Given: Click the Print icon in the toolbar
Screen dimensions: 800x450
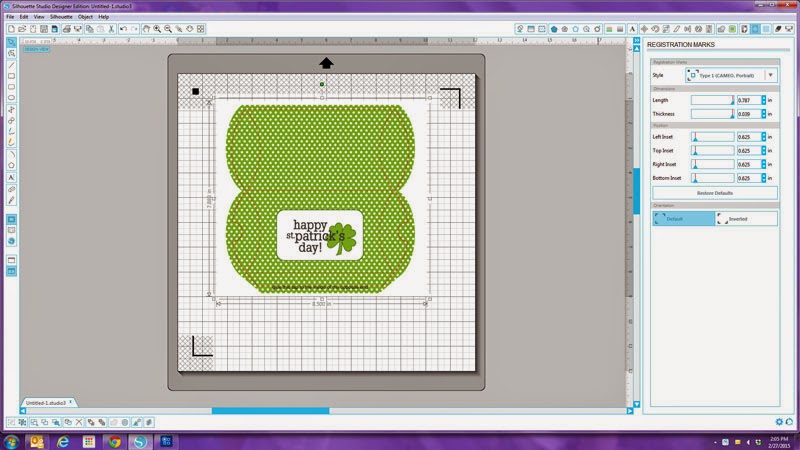Looking at the screenshot, I should pyautogui.click(x=66, y=29).
